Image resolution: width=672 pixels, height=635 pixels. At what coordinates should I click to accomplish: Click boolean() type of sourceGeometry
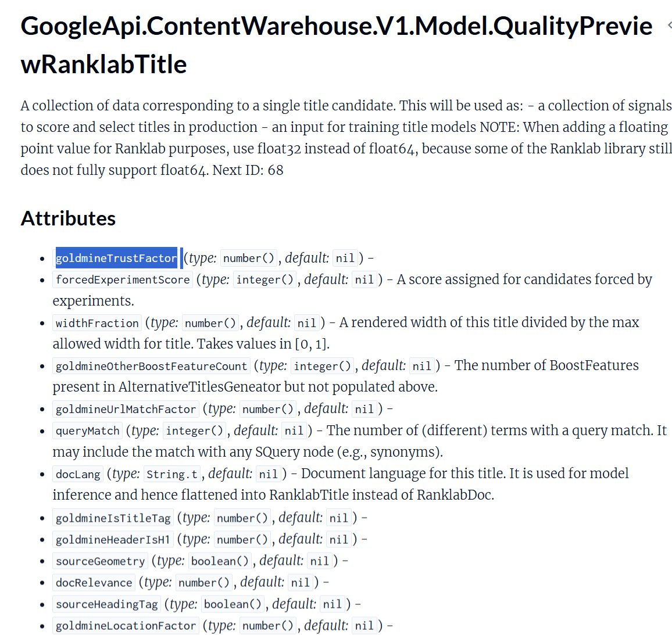[x=220, y=561]
